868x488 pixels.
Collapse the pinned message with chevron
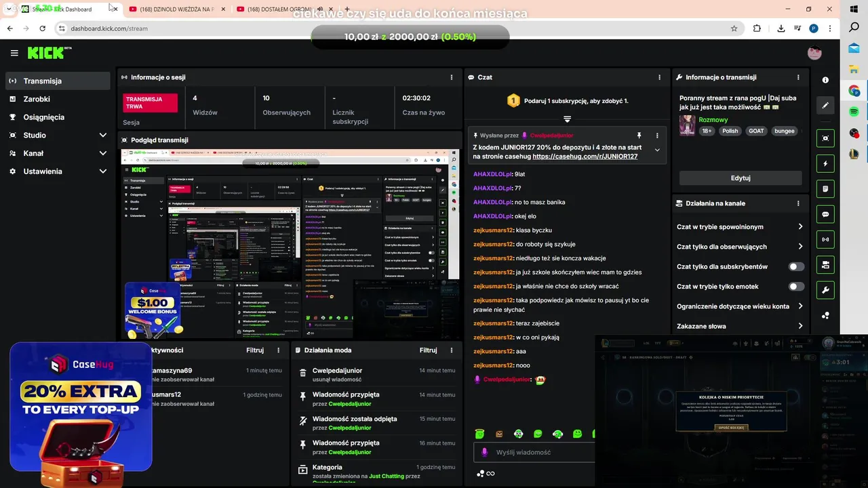657,150
